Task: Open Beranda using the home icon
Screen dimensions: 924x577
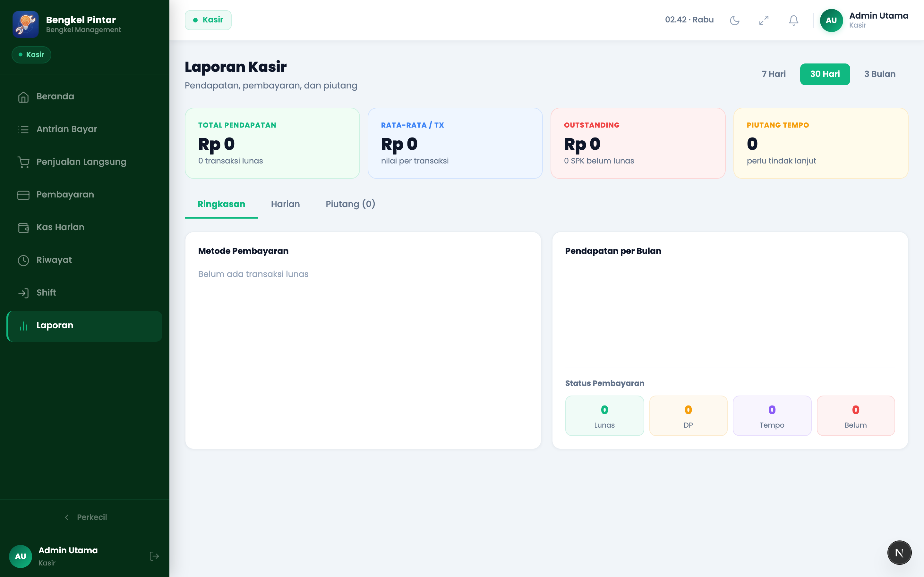Action: 23,97
